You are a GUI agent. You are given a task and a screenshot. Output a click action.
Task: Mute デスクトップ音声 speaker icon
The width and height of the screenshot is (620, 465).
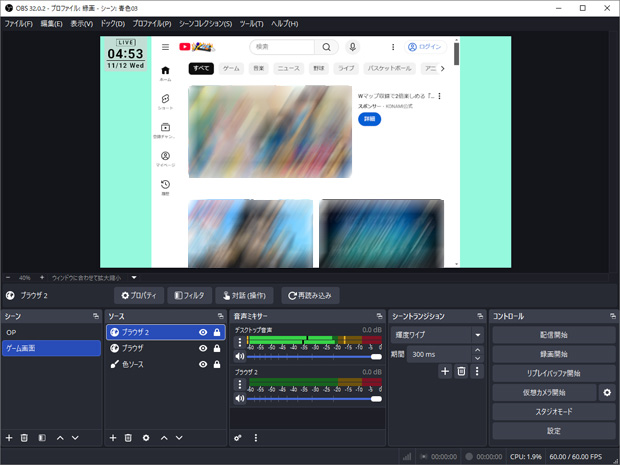pos(240,356)
